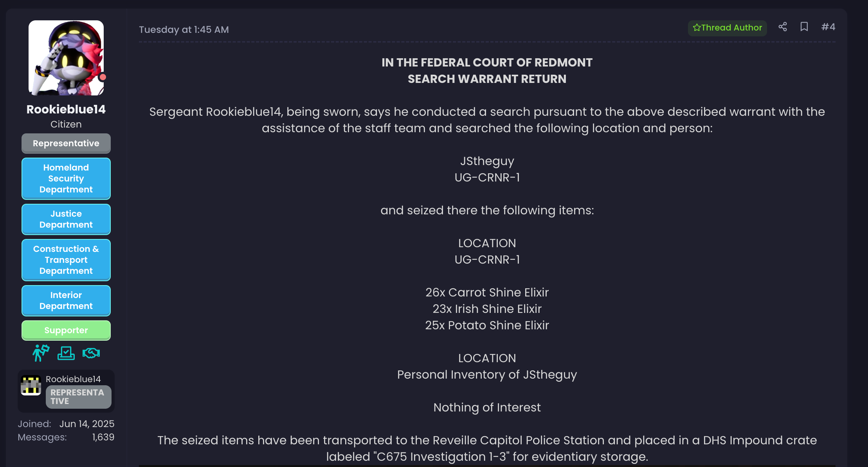Click the share post icon
868x467 pixels.
click(x=782, y=27)
